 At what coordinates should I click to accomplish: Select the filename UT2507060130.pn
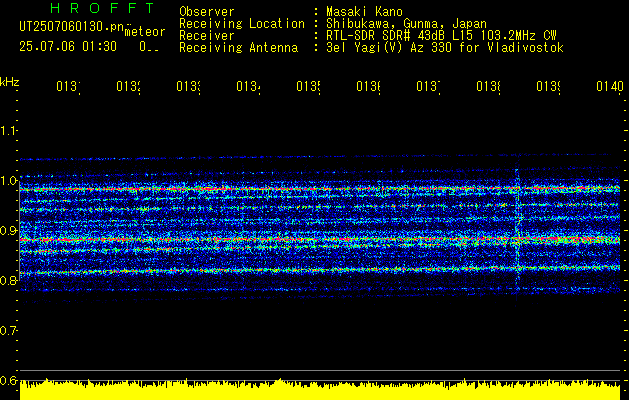72,27
